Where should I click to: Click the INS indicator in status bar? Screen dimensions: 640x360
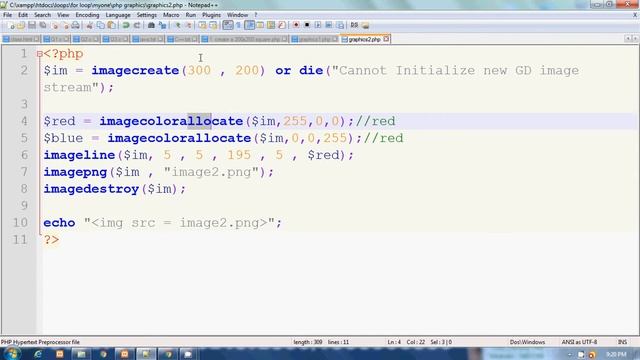(x=622, y=342)
